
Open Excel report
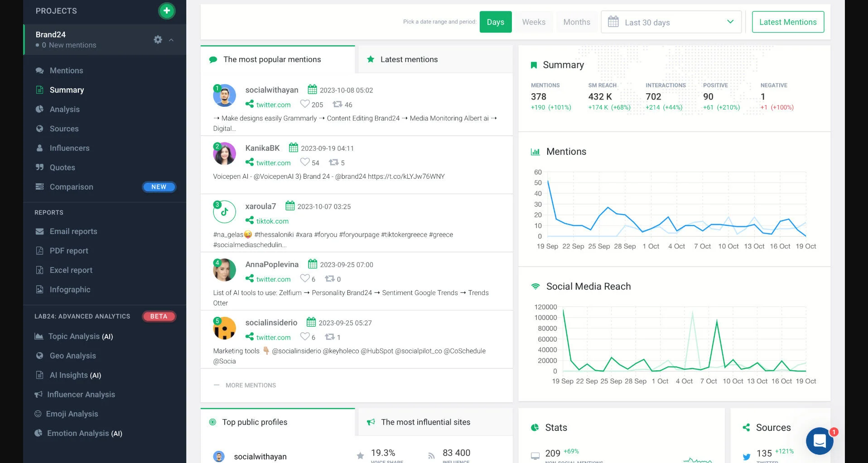point(71,270)
